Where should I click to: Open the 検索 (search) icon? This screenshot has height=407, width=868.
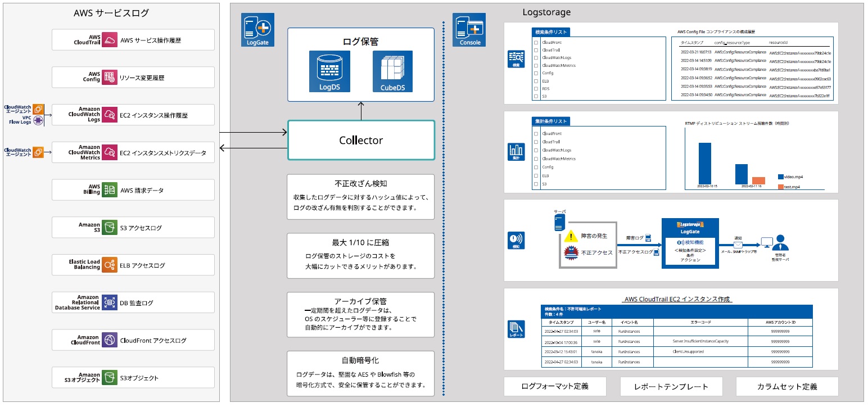point(516,59)
